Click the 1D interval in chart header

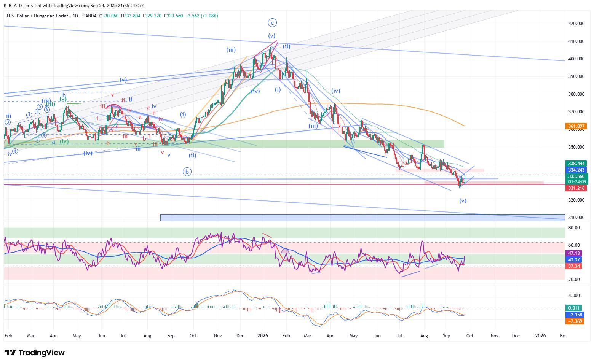pos(75,16)
